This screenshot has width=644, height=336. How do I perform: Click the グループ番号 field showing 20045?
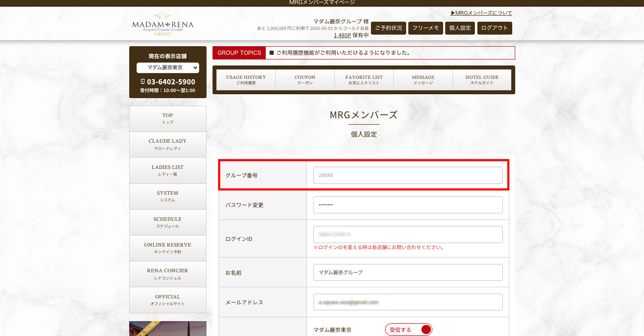pyautogui.click(x=408, y=175)
